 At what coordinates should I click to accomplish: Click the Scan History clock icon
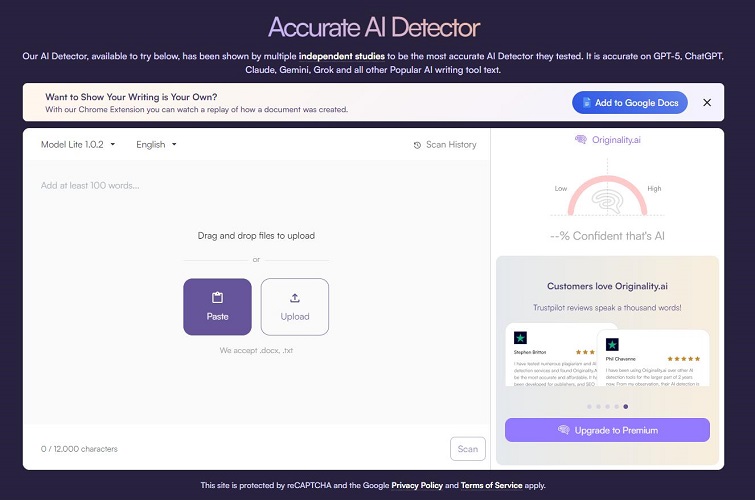[x=417, y=145]
